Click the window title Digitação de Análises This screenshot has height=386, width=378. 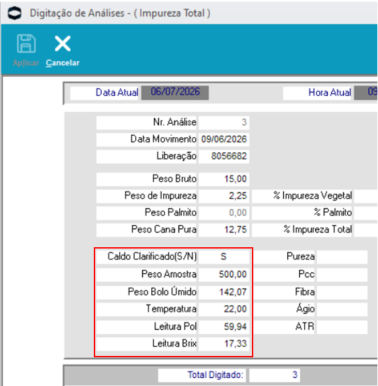(x=120, y=13)
